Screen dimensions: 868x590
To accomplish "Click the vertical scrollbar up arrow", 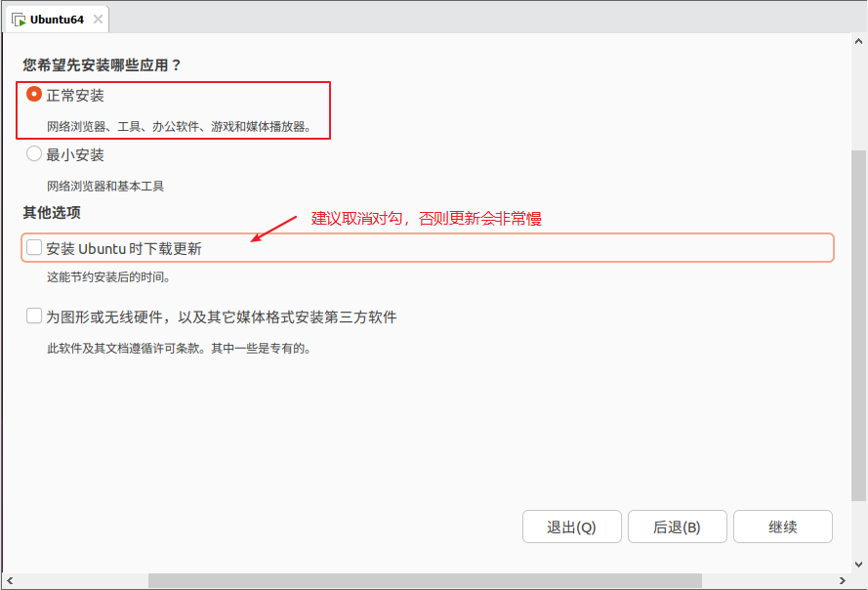I will pyautogui.click(x=858, y=41).
